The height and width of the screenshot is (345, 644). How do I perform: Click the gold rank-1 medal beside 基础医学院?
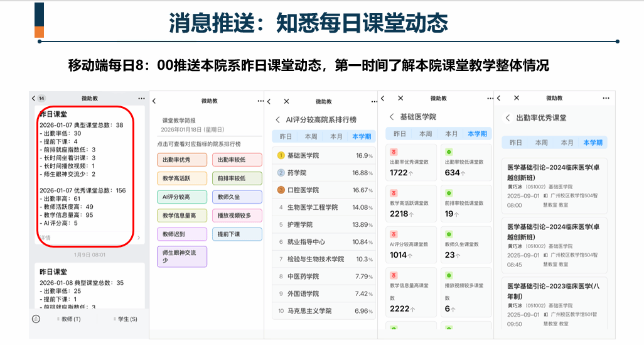281,155
